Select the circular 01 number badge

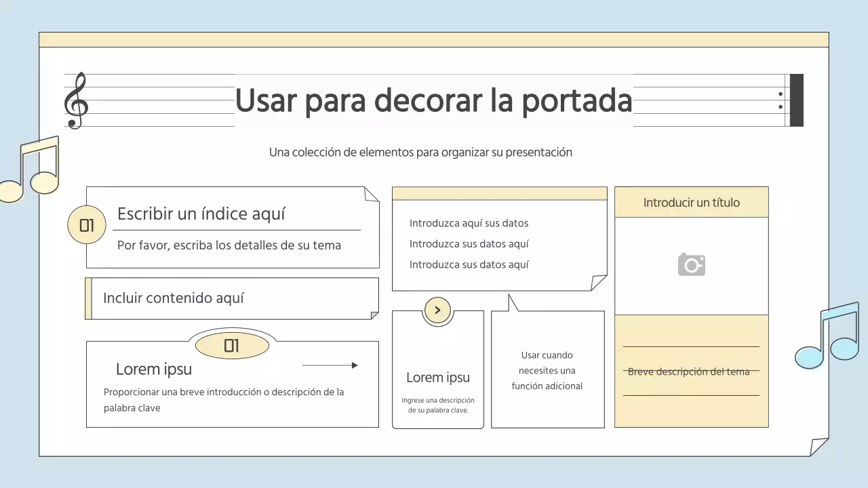coord(86,224)
